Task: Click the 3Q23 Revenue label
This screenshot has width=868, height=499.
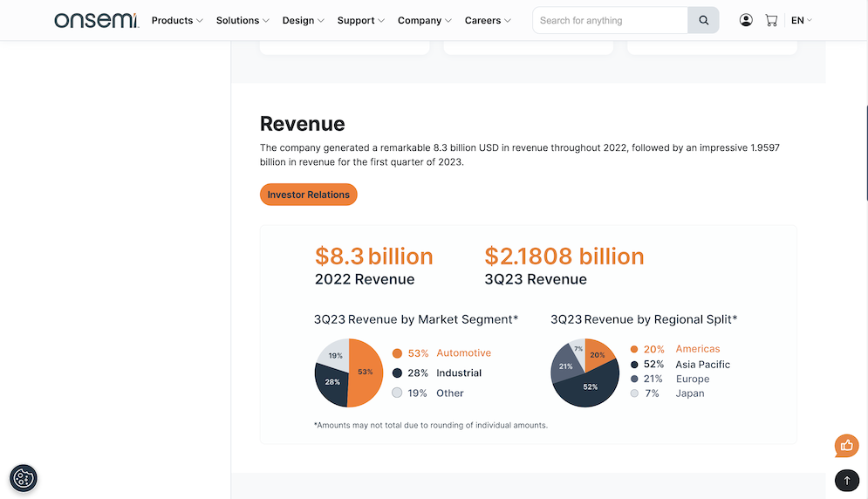Action: (x=536, y=279)
